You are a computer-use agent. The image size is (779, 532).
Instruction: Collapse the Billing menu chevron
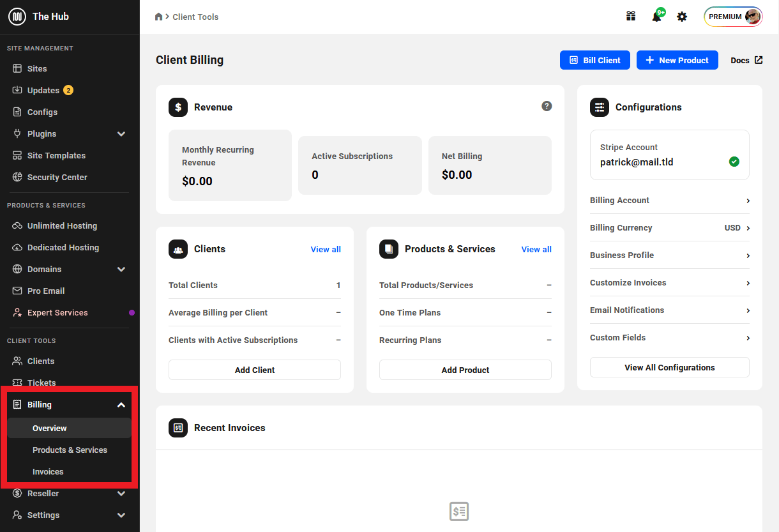point(121,404)
